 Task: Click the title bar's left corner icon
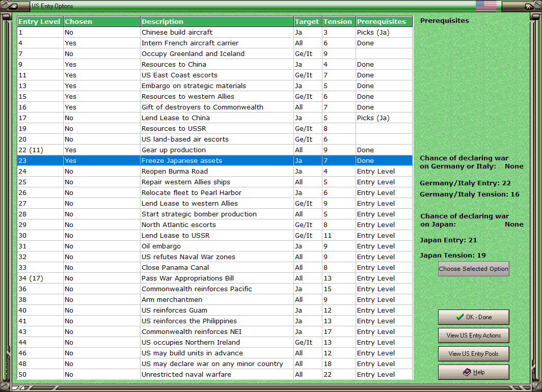pyautogui.click(x=13, y=6)
